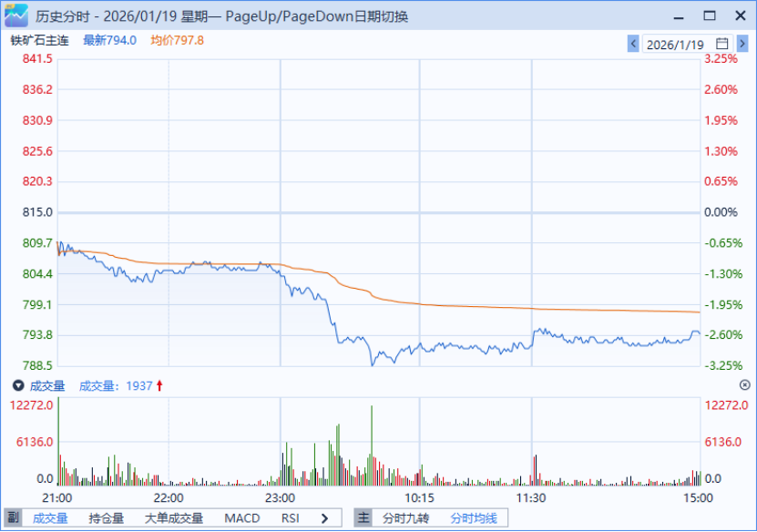
Task: Open the calendar picker icon
Action: (721, 44)
